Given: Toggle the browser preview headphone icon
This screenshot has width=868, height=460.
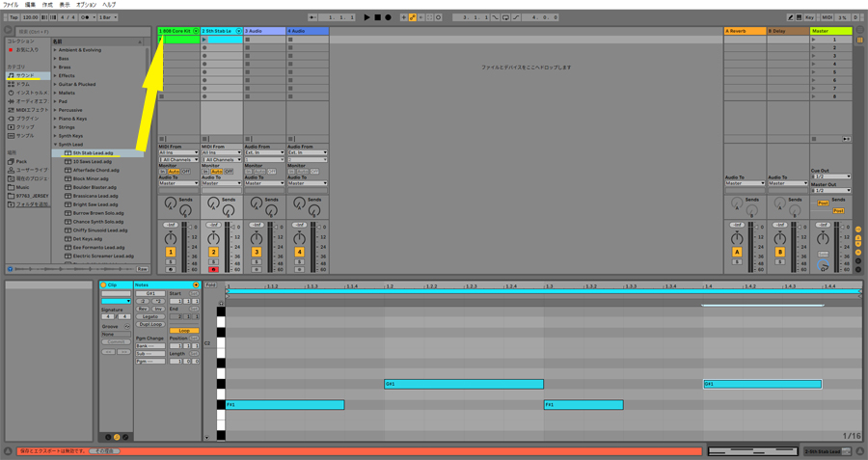Looking at the screenshot, I should pos(10,269).
